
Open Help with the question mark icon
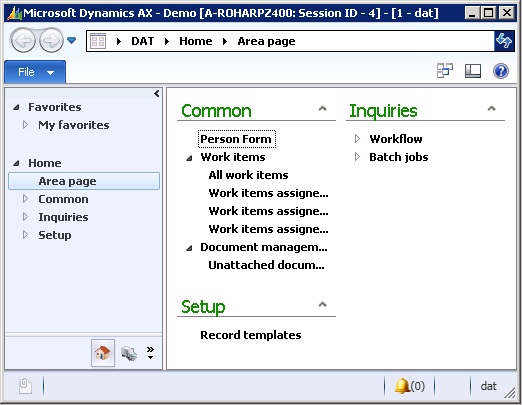point(501,71)
